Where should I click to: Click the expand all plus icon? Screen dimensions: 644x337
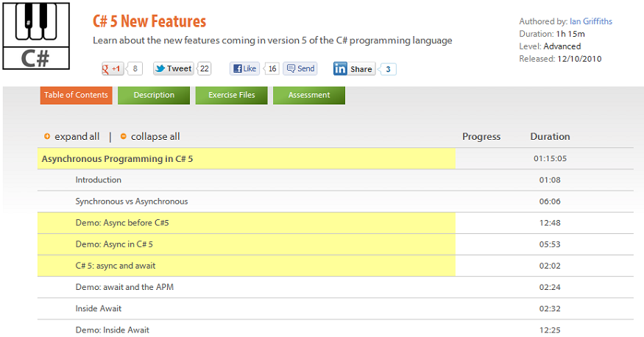pos(47,136)
